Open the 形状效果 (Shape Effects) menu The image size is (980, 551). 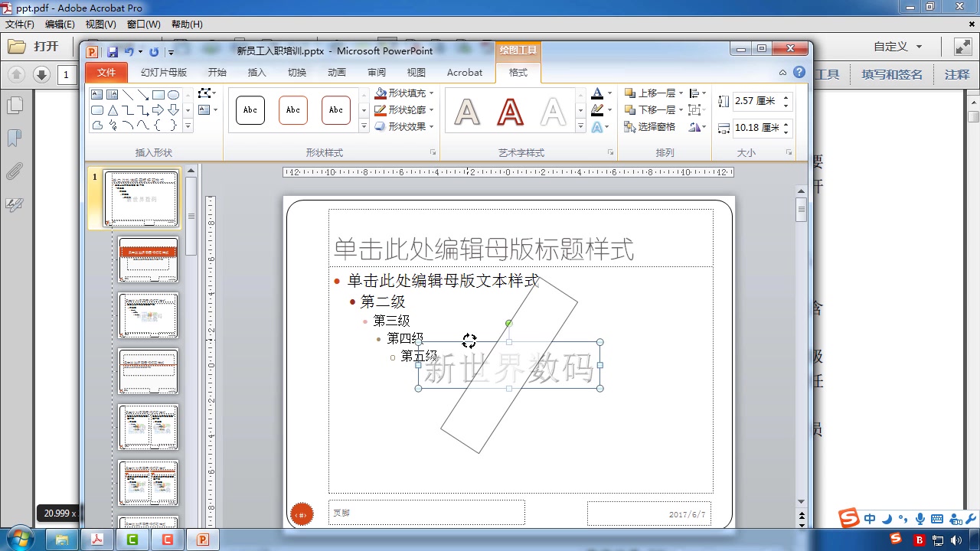tap(406, 126)
